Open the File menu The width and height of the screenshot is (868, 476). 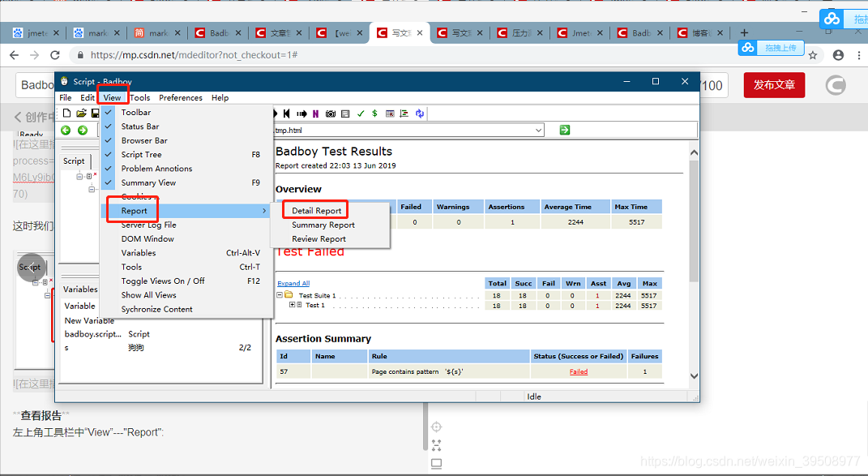pyautogui.click(x=66, y=97)
